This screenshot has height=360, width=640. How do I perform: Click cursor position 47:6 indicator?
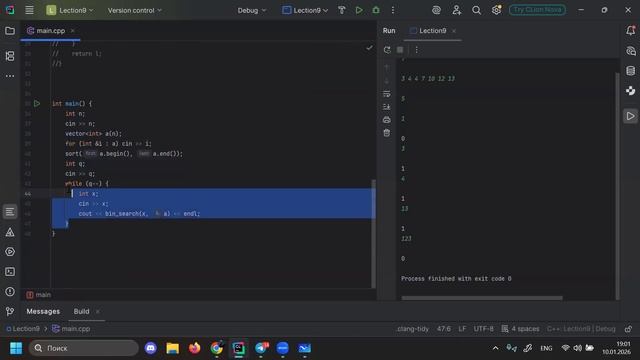[444, 329]
